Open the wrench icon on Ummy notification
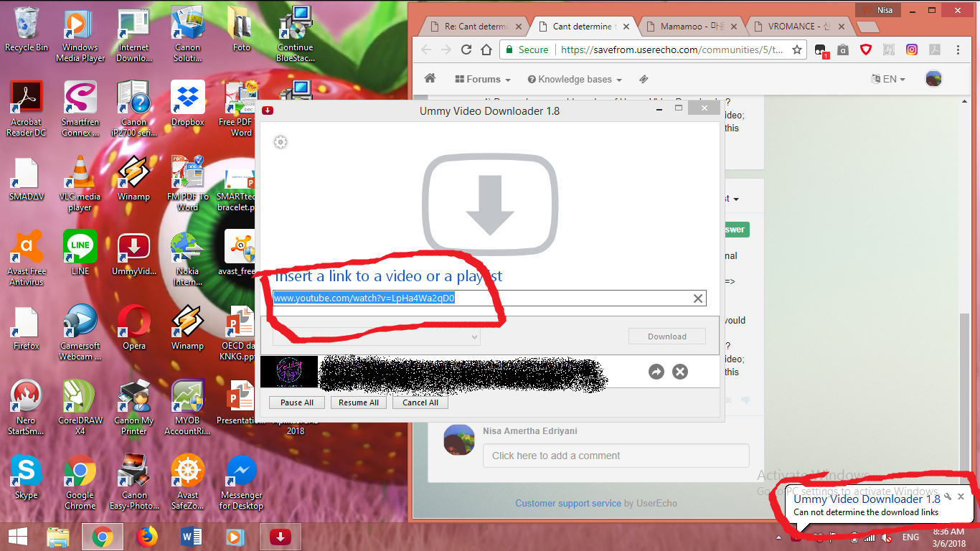Screen dimensions: 980x551 (948, 496)
